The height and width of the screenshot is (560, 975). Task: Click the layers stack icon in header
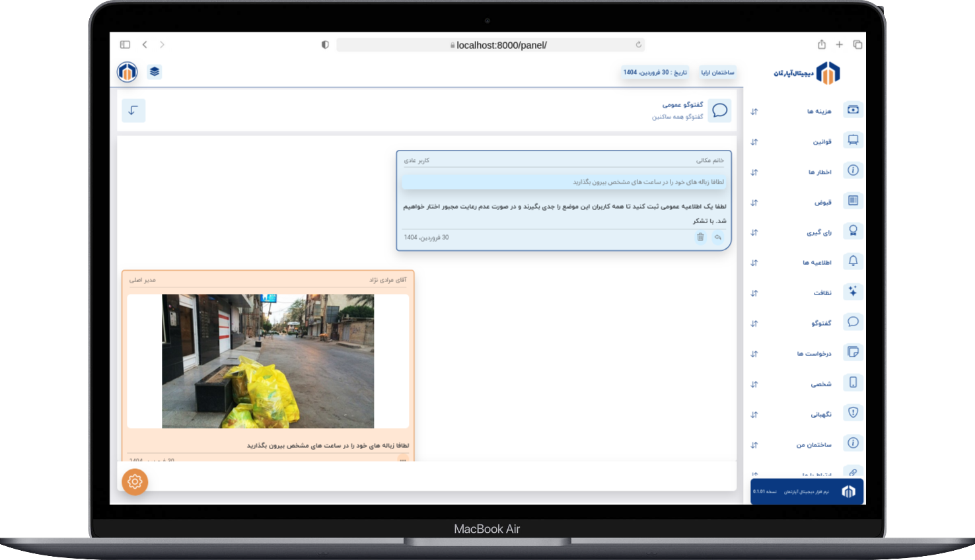pos(155,72)
